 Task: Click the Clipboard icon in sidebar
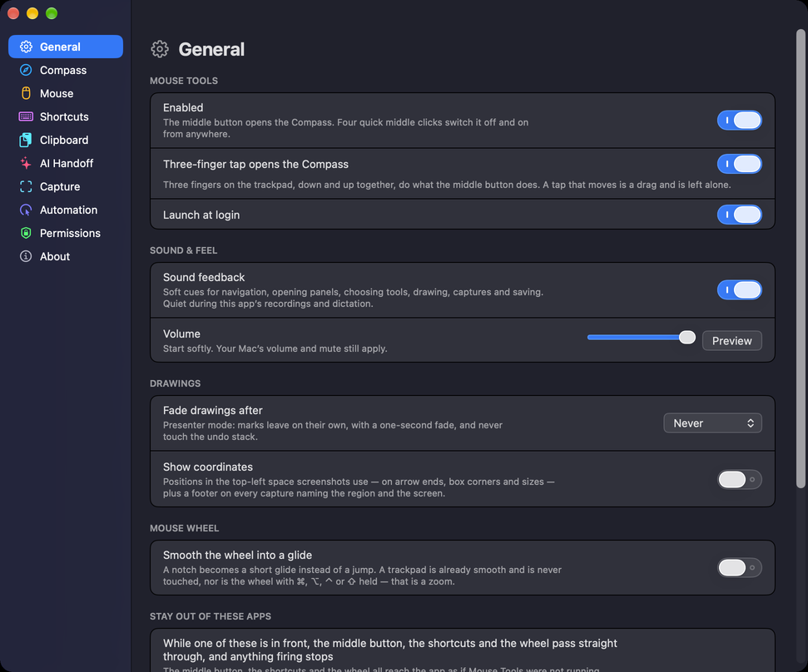(x=26, y=140)
